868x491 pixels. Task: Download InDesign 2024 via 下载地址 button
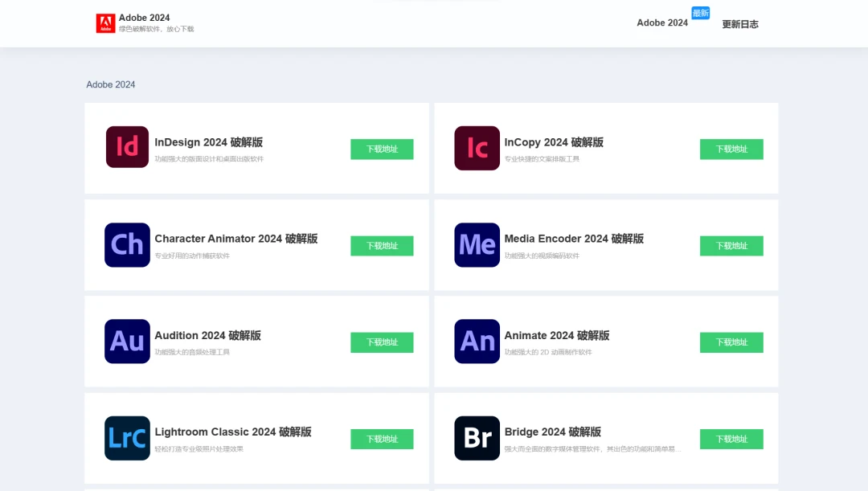(382, 149)
